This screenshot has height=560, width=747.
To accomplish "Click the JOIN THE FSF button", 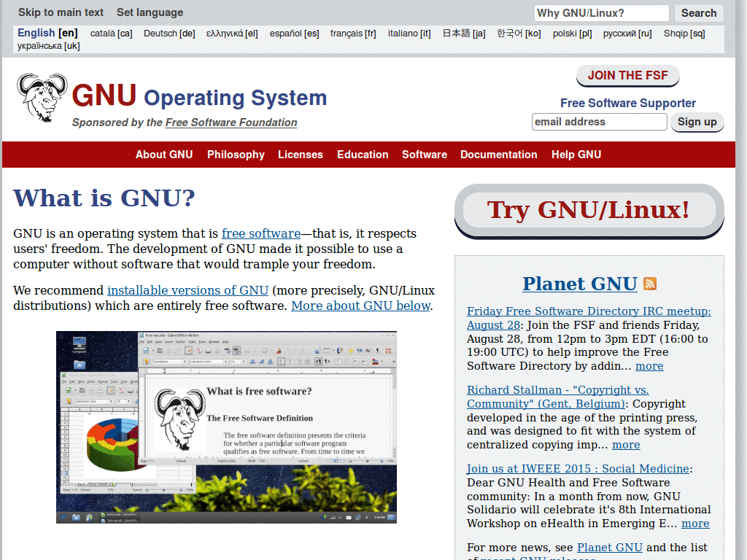I will (627, 76).
